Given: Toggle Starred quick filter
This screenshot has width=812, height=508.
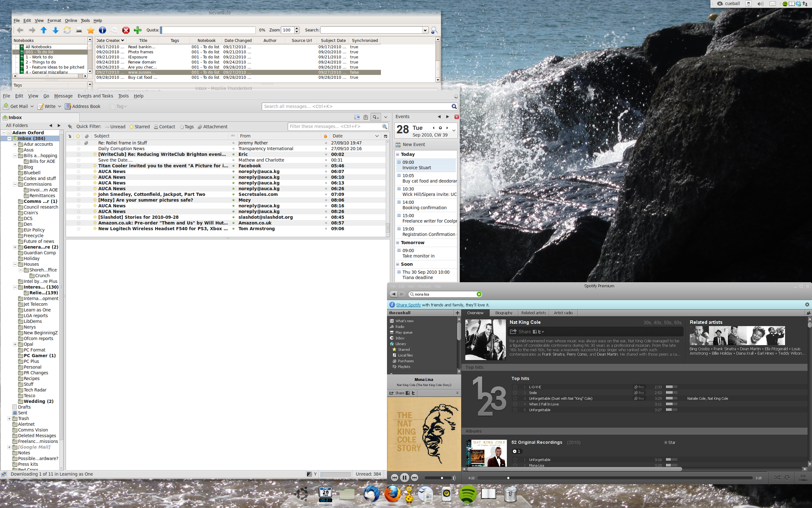Looking at the screenshot, I should click(x=140, y=127).
